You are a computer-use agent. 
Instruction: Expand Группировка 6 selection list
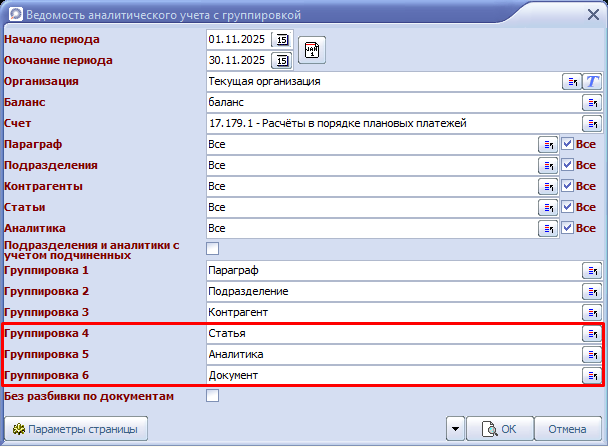(x=592, y=375)
